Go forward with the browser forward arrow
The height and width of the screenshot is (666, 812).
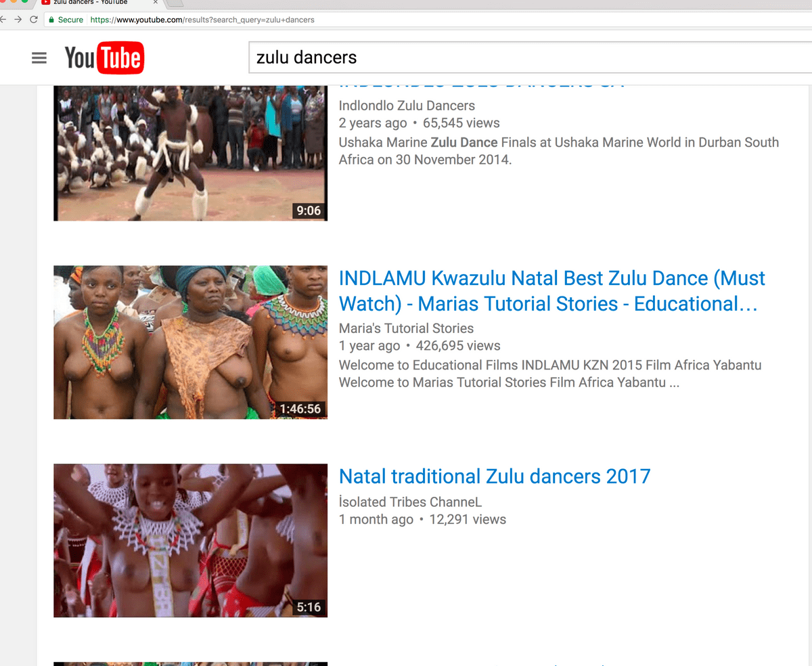click(18, 20)
